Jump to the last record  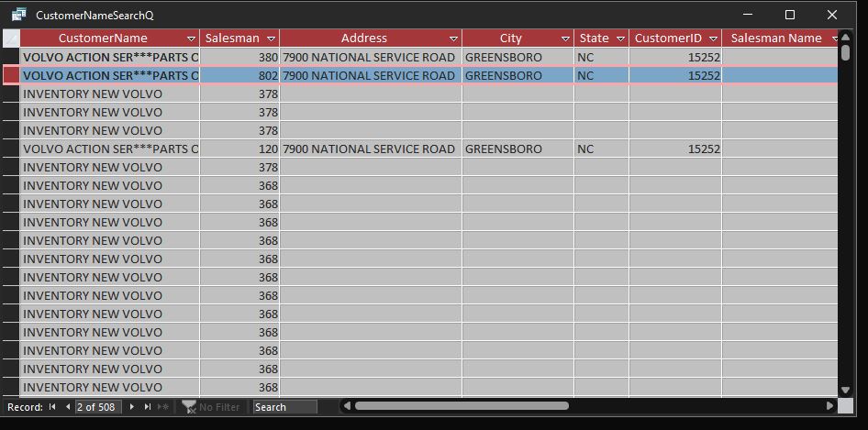148,406
